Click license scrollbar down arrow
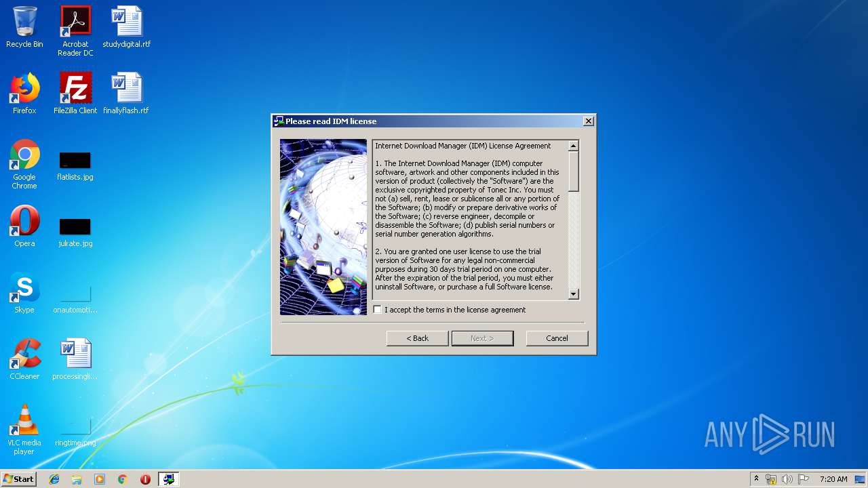The width and height of the screenshot is (868, 488). (x=574, y=294)
